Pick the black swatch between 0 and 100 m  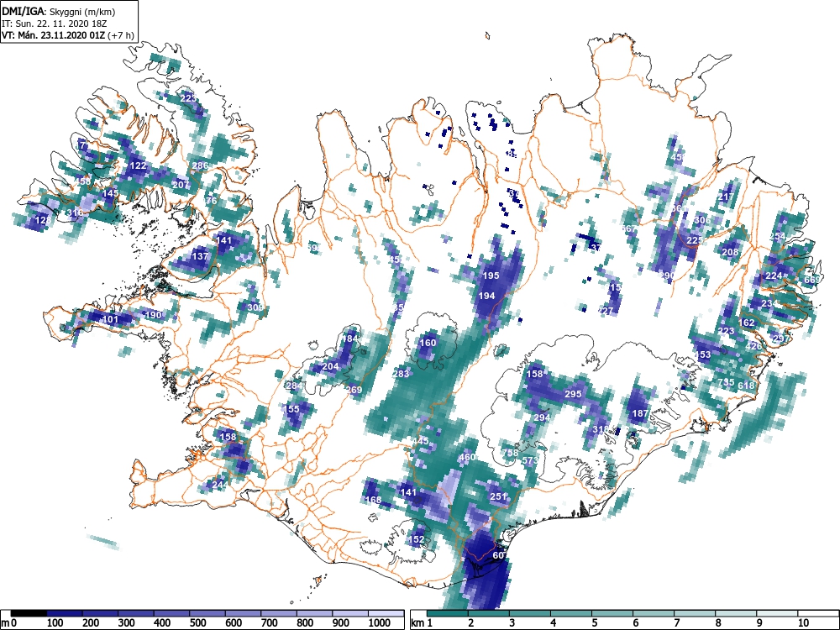point(29,613)
